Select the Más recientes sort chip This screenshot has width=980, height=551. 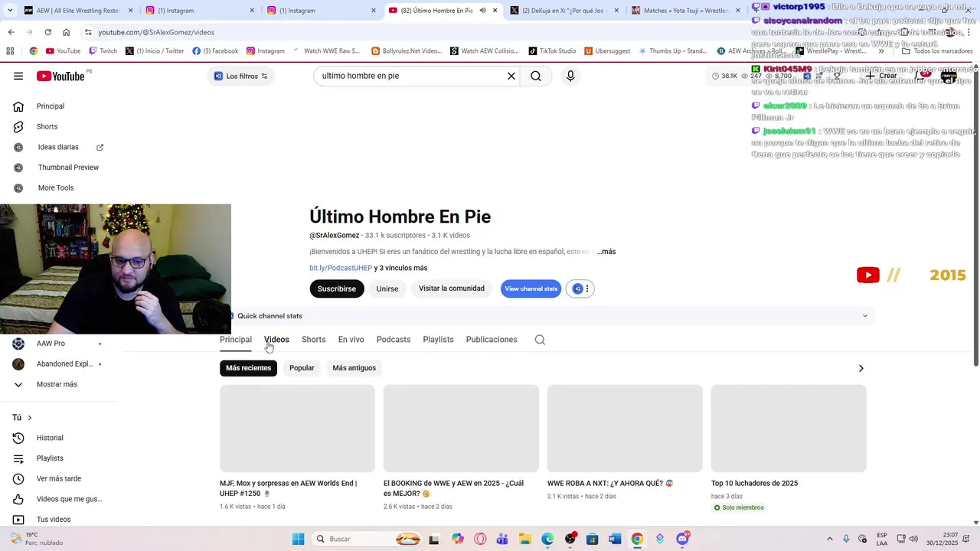[248, 368]
